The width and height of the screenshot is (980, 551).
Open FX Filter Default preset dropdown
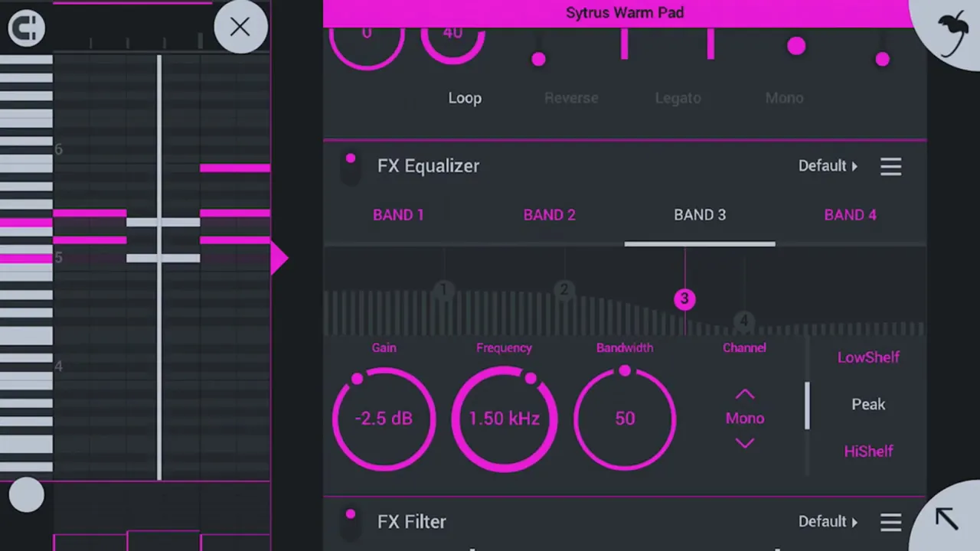[x=828, y=522]
